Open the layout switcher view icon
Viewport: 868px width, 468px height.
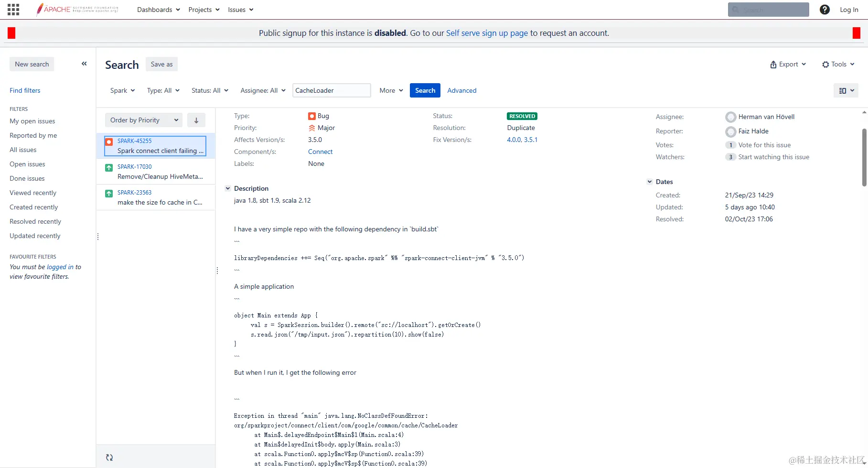[x=846, y=90]
